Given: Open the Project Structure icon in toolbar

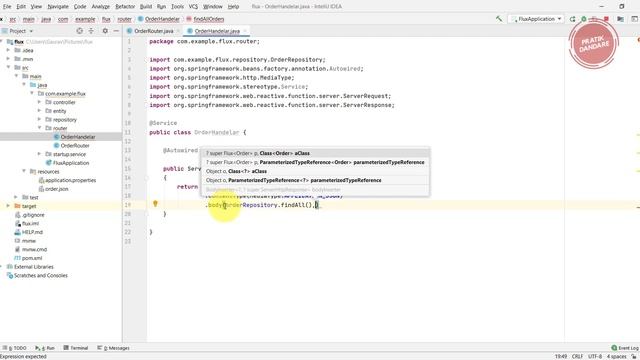Looking at the screenshot, I should coord(620,19).
